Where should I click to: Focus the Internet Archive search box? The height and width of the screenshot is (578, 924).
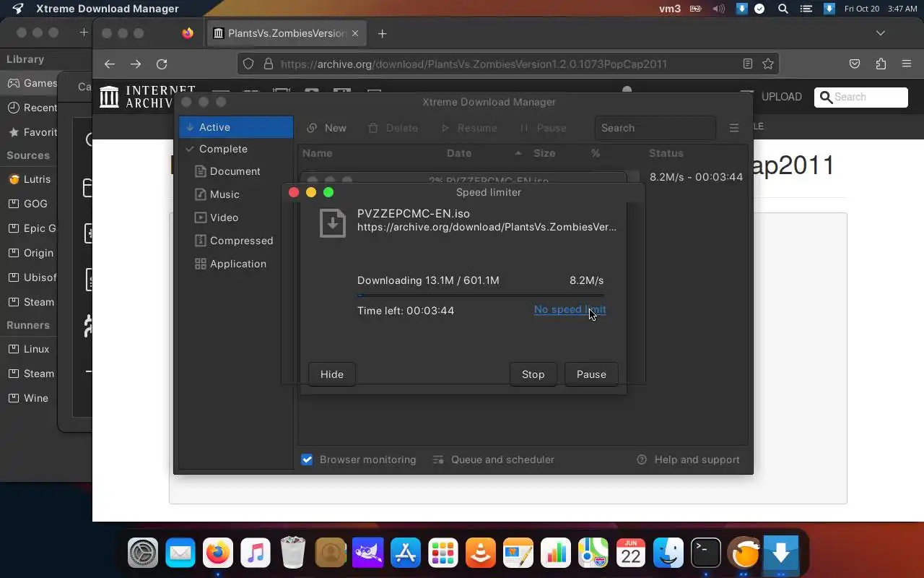(x=861, y=97)
